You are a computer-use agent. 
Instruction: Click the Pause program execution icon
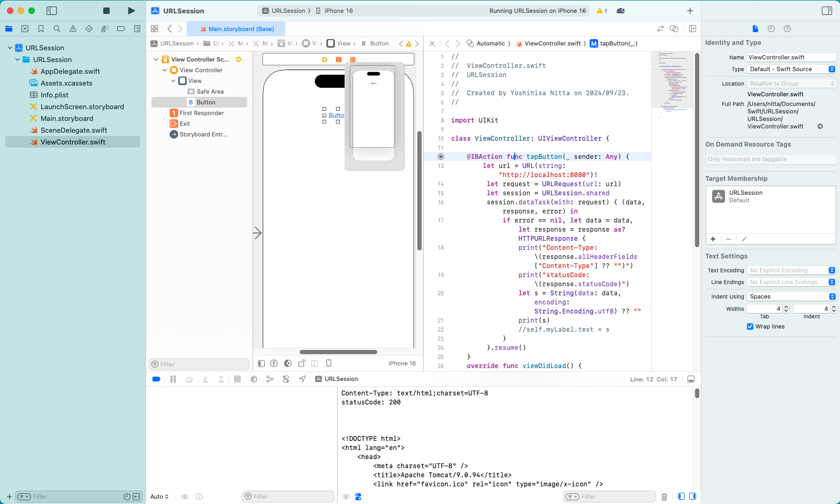(x=173, y=379)
